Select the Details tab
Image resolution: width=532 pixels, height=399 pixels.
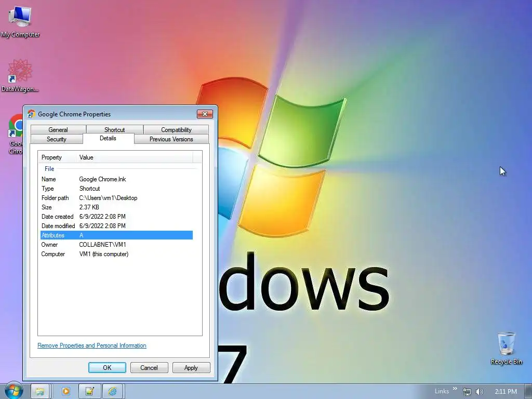pos(108,138)
